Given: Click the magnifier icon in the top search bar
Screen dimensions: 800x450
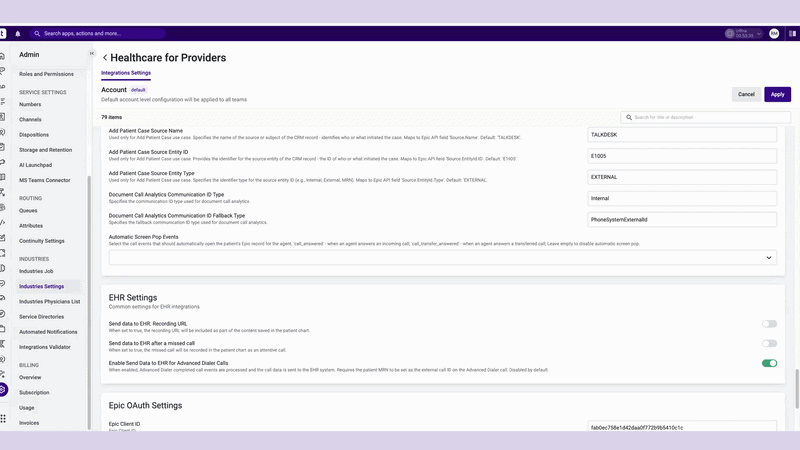Looking at the screenshot, I should [37, 34].
